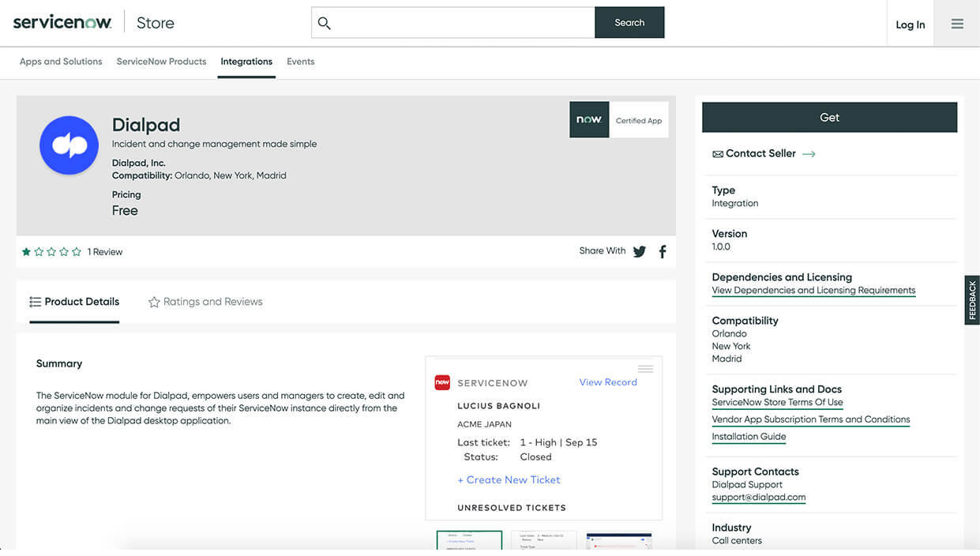Click the preview card's menu lines icon
The image size is (980, 556).
[x=645, y=369]
